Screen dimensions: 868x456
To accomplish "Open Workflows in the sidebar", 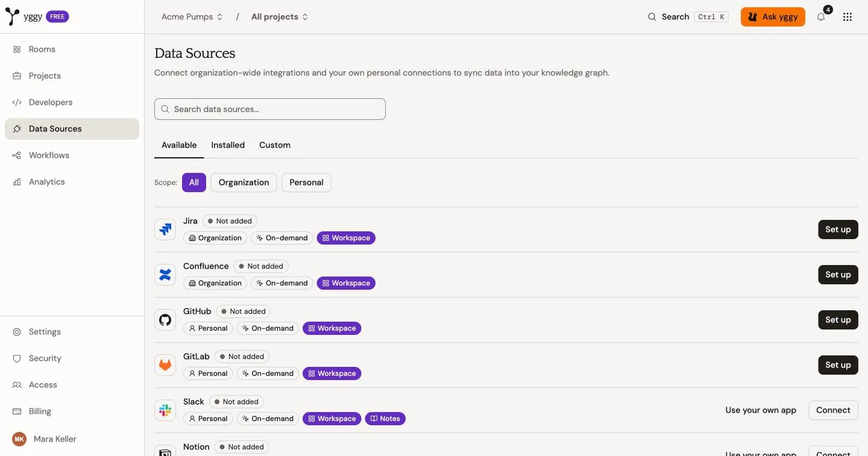I will pos(72,155).
